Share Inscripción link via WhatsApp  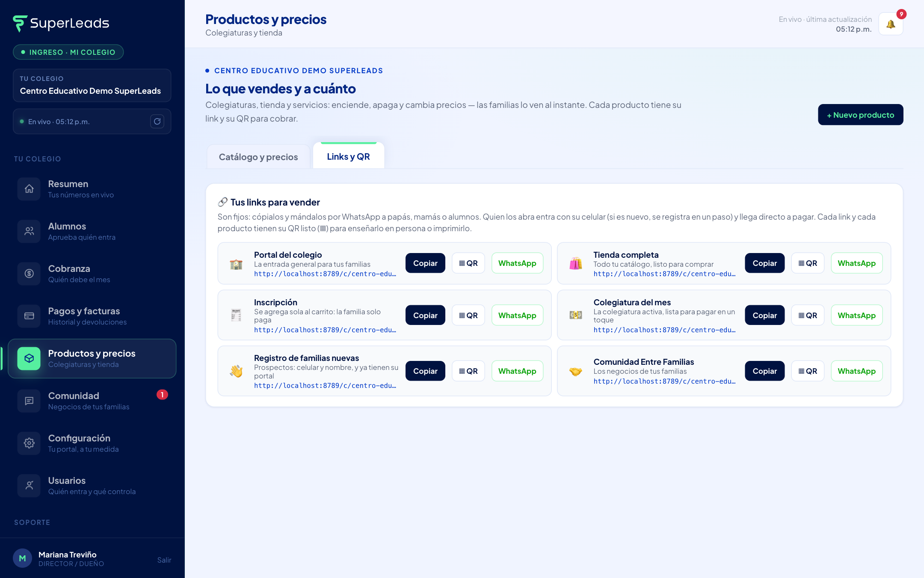[x=517, y=315]
